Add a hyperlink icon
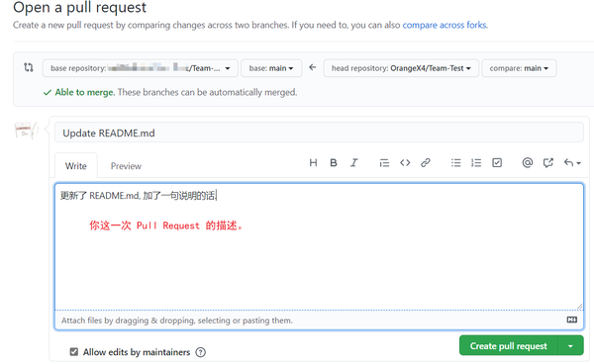The width and height of the screenshot is (594, 364). coord(426,163)
